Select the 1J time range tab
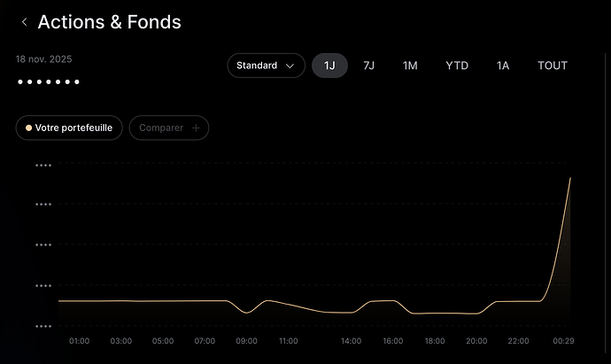This screenshot has width=611, height=364. [x=329, y=66]
